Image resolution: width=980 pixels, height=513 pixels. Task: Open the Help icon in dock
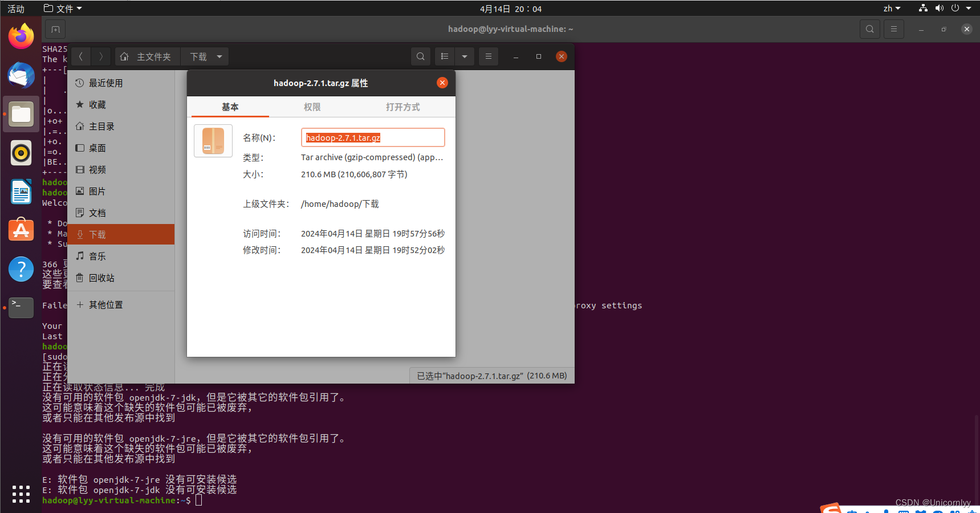(x=21, y=269)
